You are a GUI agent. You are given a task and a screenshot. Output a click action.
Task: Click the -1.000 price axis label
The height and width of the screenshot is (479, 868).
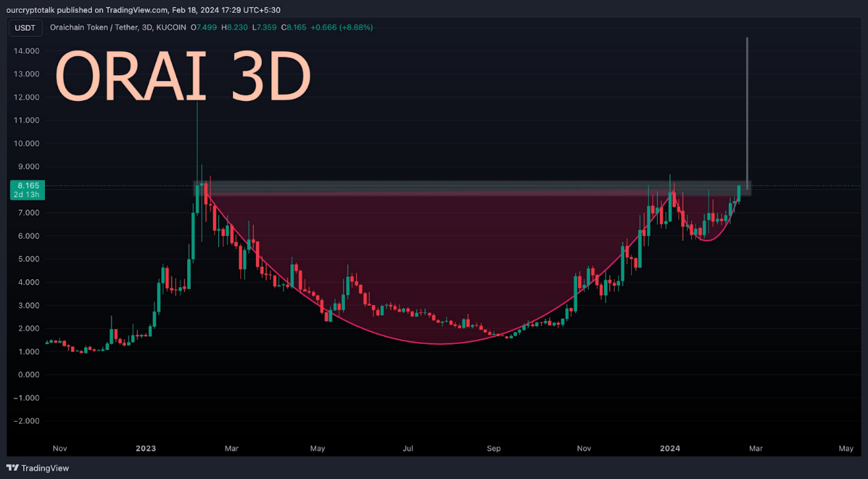click(27, 398)
